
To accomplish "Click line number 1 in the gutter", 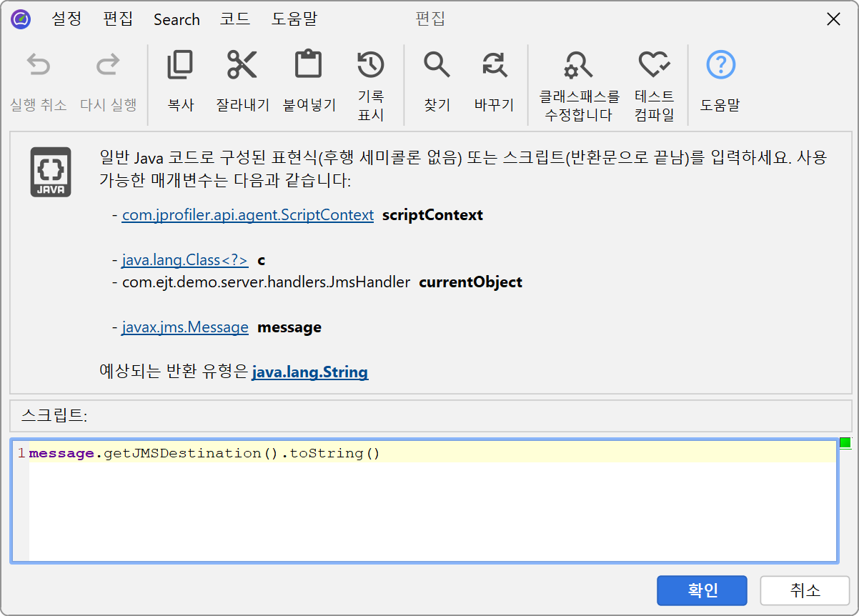I will [x=21, y=453].
